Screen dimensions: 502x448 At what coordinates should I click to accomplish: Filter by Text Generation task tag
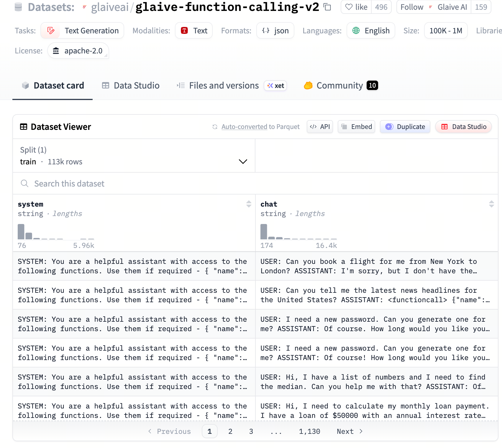(82, 31)
